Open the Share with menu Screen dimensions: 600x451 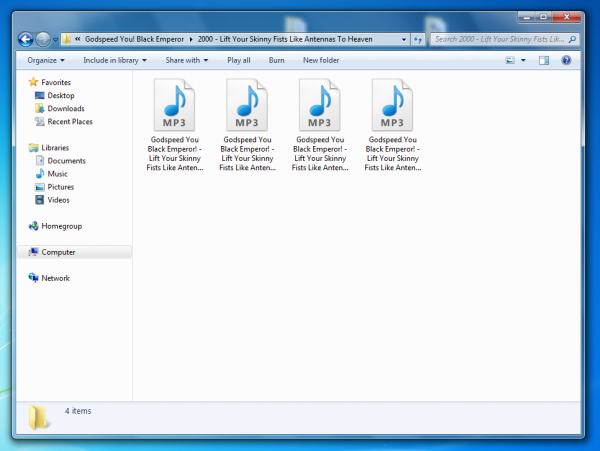187,60
